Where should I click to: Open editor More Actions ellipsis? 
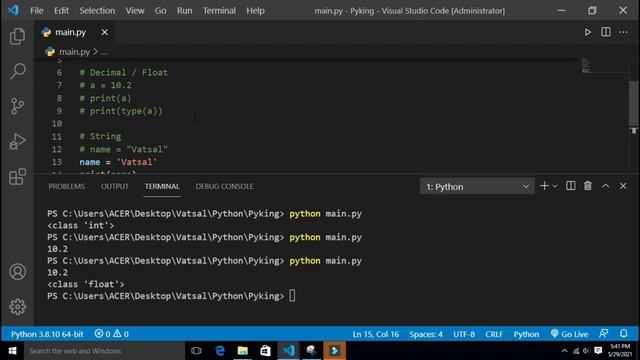click(x=623, y=32)
